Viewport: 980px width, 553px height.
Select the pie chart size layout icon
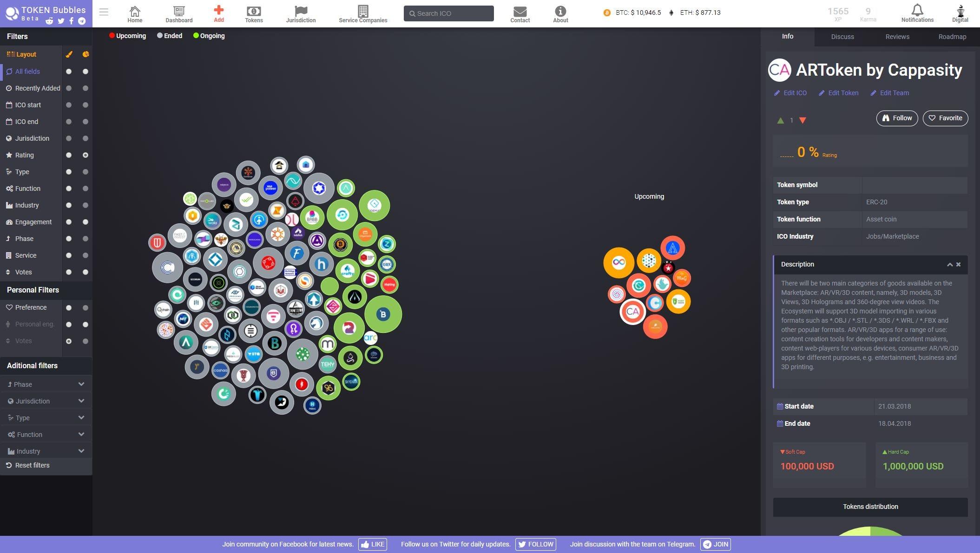pos(86,54)
